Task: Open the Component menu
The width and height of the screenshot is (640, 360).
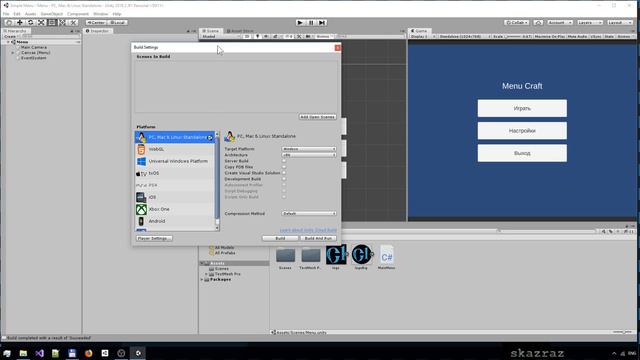Action: pos(78,14)
